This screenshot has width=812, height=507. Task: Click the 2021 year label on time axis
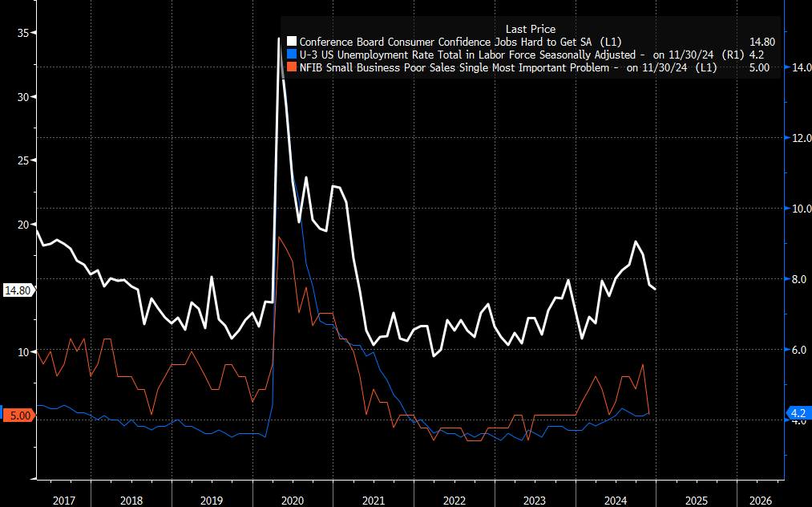tap(374, 501)
